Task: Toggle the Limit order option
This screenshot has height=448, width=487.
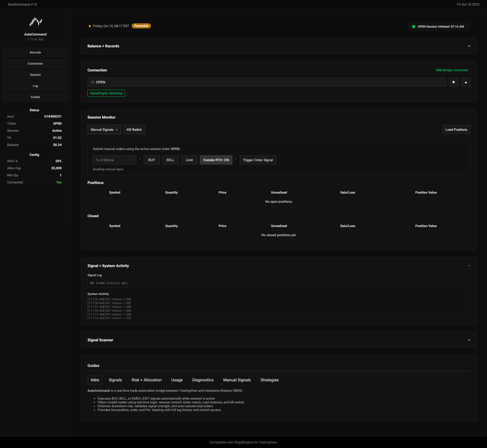Action: 189,160
